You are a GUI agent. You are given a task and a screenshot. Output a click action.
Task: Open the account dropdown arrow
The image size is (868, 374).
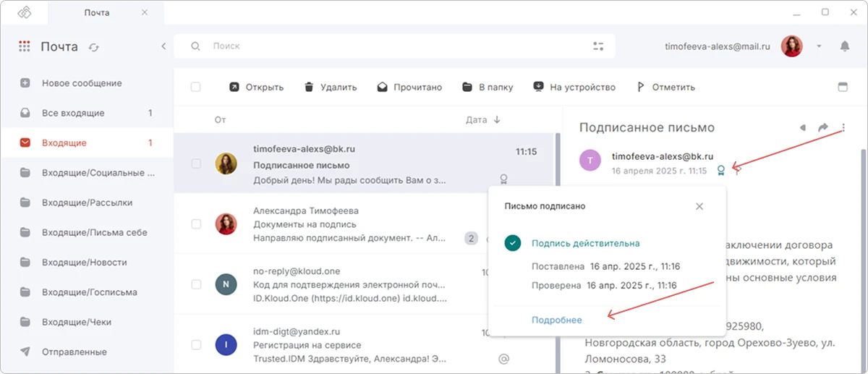pos(819,46)
